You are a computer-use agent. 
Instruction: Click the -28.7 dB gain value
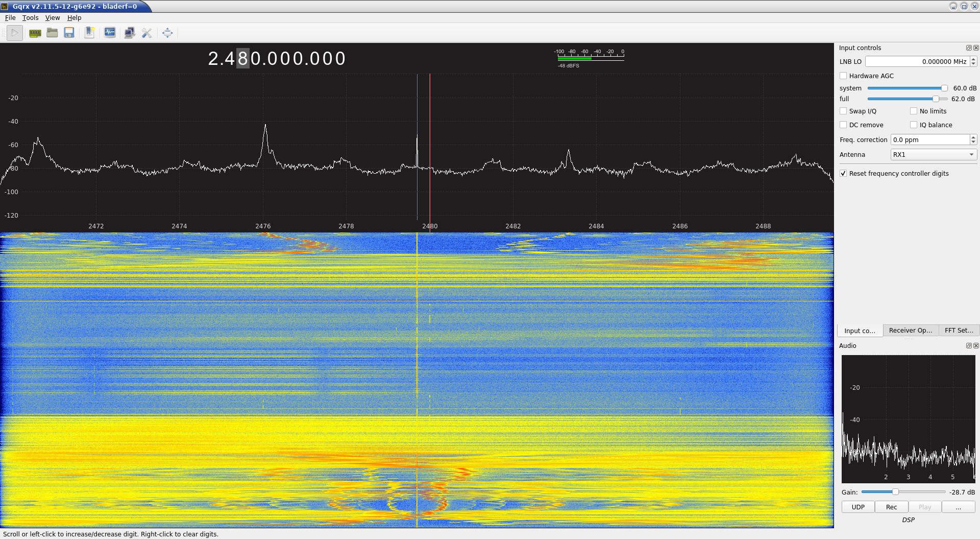[x=962, y=492]
